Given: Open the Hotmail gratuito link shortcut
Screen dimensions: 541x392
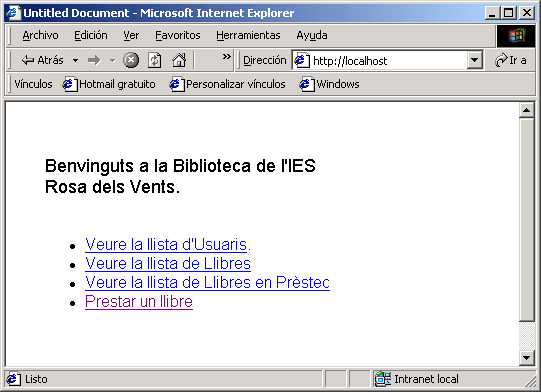Looking at the screenshot, I should click(109, 84).
